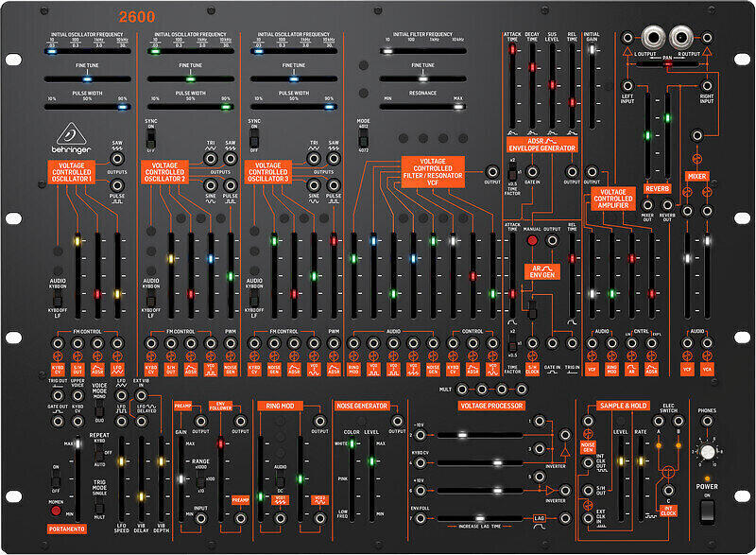The height and width of the screenshot is (555, 756).
Task: Flip the Portamento ON/OFF switch
Action: click(55, 478)
